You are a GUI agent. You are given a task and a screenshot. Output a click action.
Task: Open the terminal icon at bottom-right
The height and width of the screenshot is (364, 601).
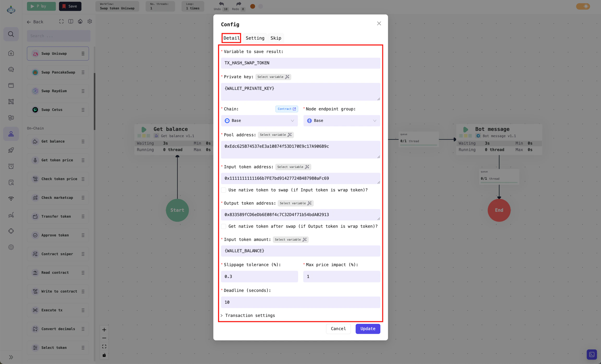(592, 355)
